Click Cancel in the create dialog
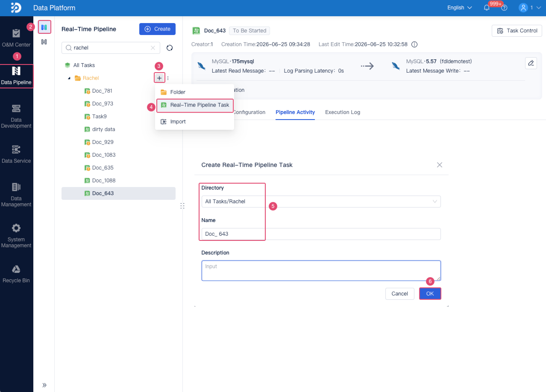546x392 pixels. coord(399,294)
